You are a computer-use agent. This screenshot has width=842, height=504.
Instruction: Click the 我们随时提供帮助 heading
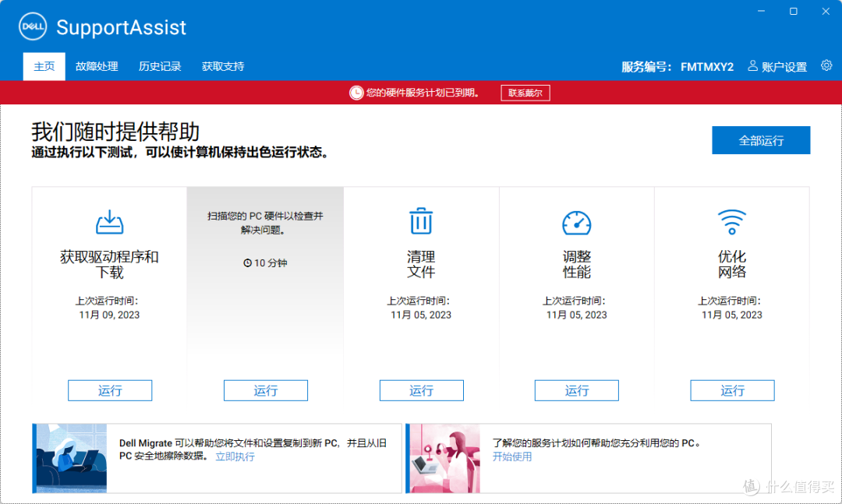coord(115,132)
